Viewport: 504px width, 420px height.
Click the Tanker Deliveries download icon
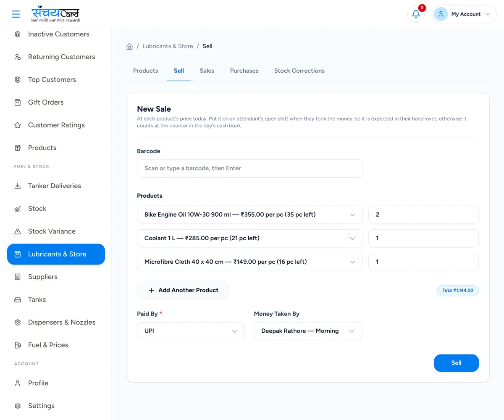pos(18,186)
